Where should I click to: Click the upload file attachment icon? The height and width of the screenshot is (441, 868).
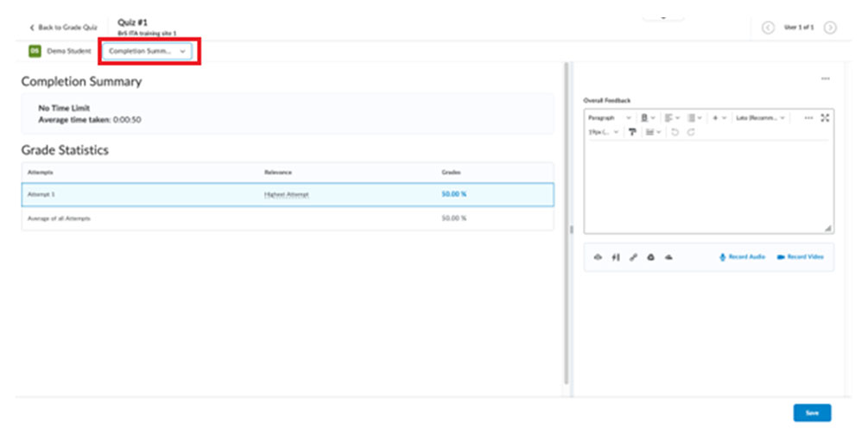click(599, 257)
